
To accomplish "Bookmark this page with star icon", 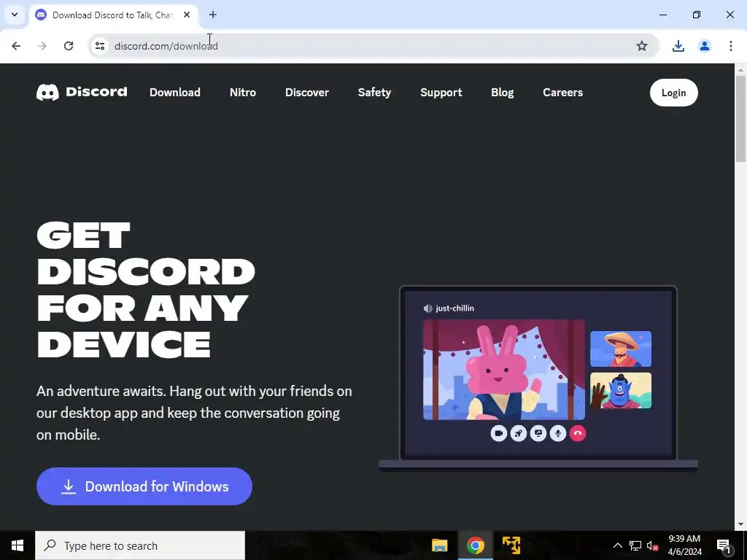I will point(642,46).
